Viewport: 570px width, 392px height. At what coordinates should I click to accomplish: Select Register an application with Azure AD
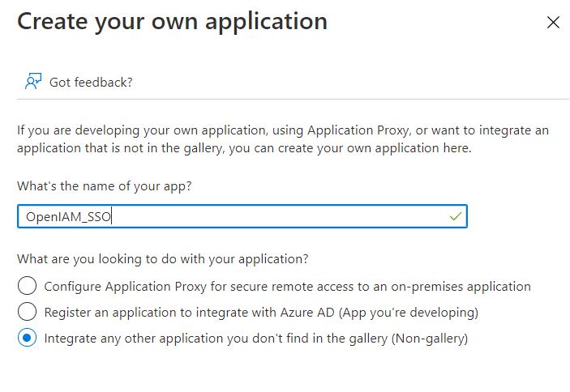coord(27,312)
